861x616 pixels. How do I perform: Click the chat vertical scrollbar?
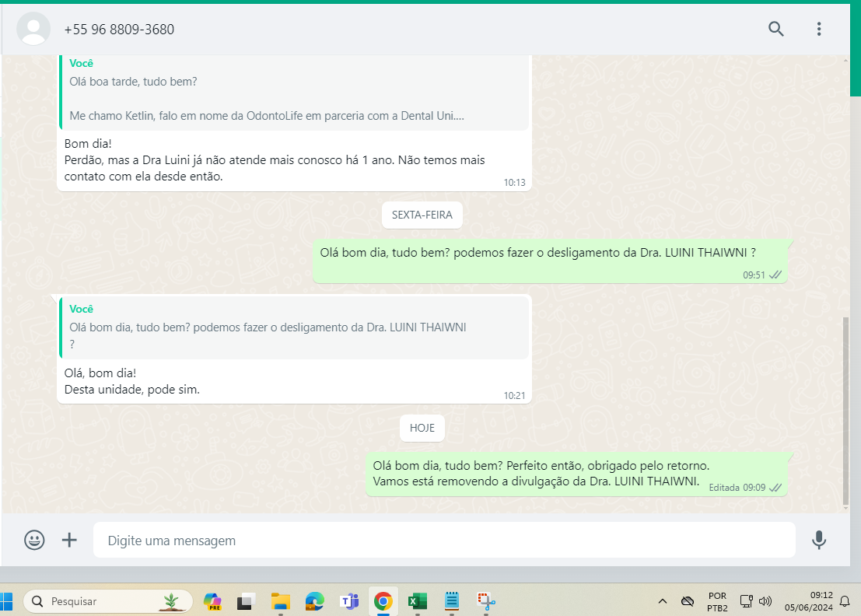(x=845, y=411)
